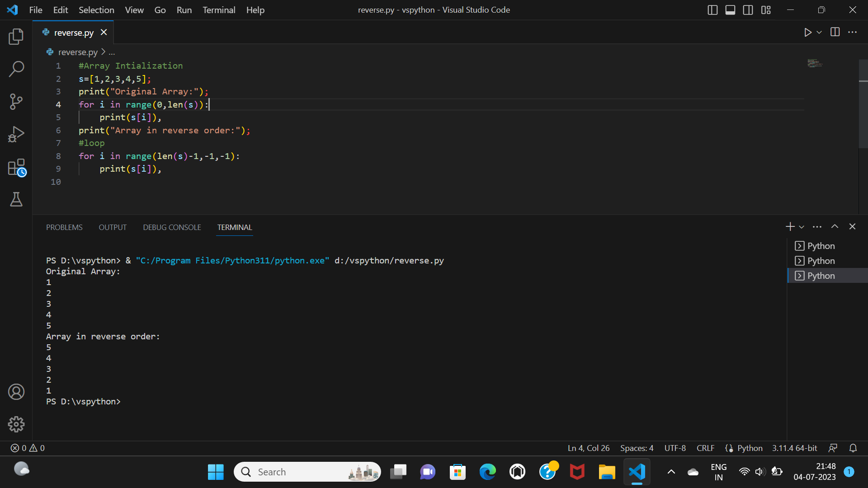Open the Run and Debug view
This screenshot has width=868, height=488.
coord(16,134)
